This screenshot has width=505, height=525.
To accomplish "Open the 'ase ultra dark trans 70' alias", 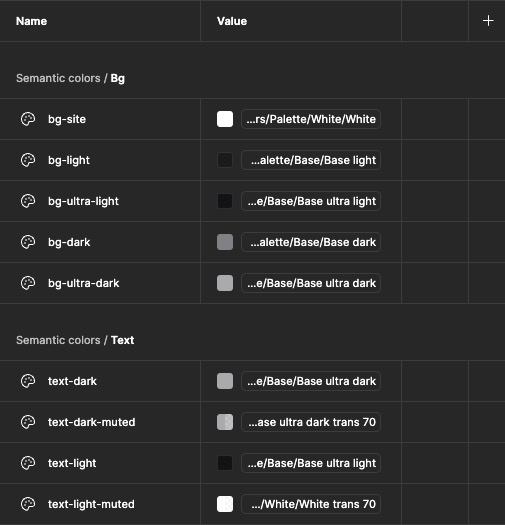I will [x=311, y=422].
